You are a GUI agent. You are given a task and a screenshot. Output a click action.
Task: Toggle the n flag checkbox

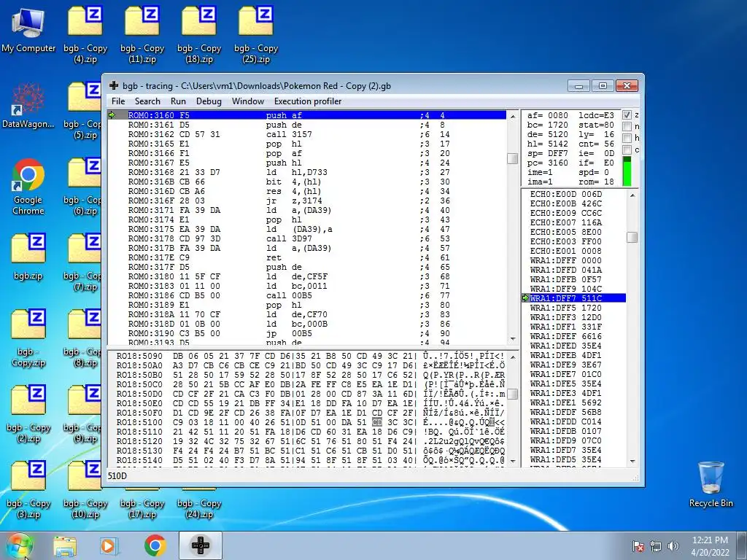click(627, 126)
